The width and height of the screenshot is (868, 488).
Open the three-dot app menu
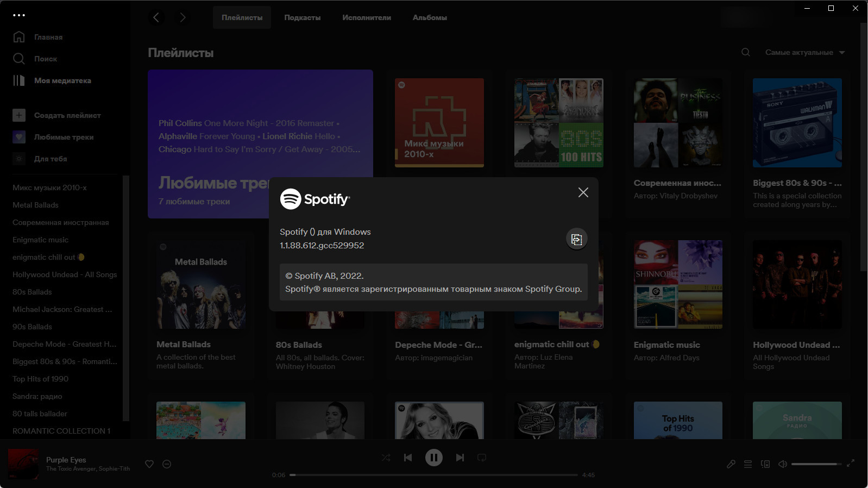click(19, 15)
